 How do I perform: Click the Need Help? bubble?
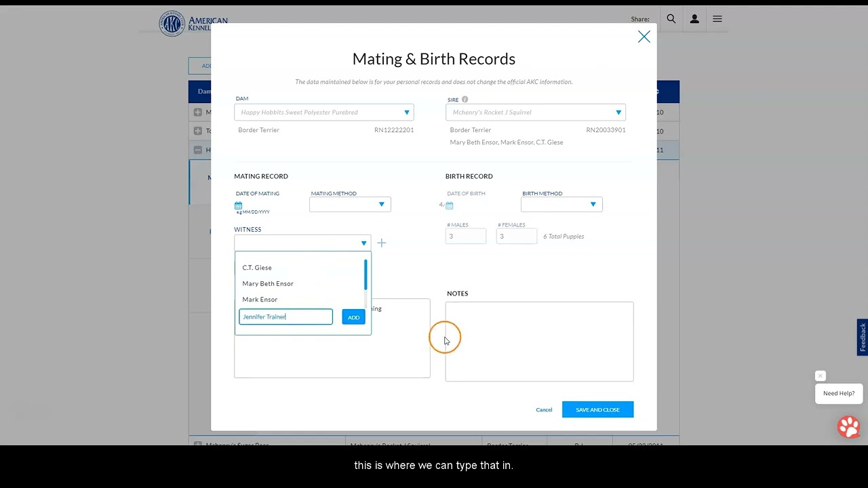[839, 393]
